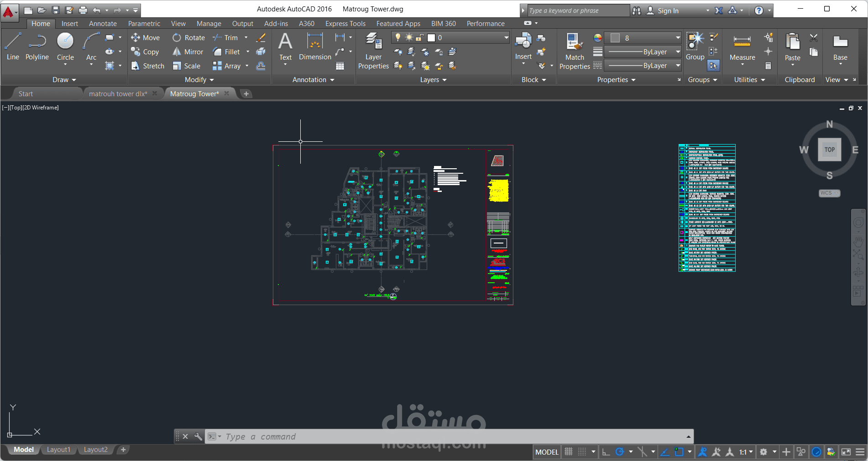
Task: Select the Text annotation tool
Action: [285, 47]
